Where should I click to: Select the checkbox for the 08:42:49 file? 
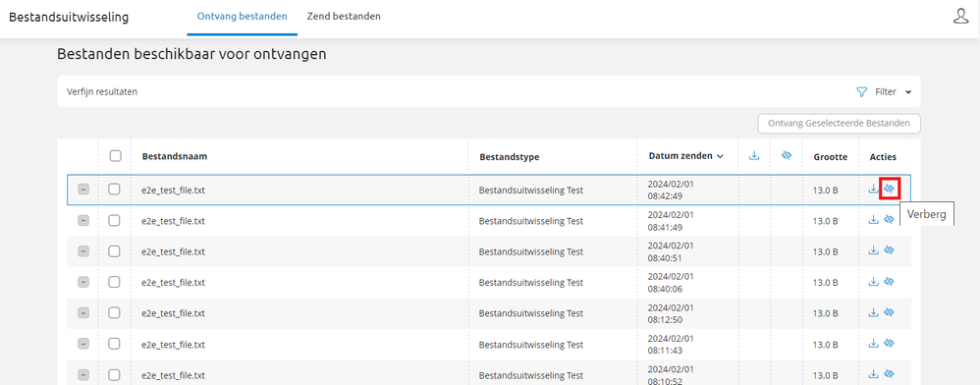[x=114, y=189]
